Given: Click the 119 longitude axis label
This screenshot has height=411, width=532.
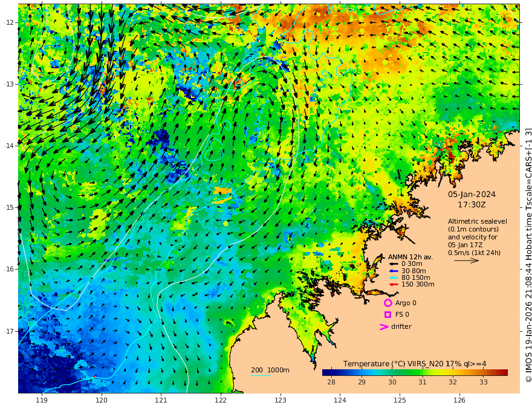Looking at the screenshot, I should (42, 401).
